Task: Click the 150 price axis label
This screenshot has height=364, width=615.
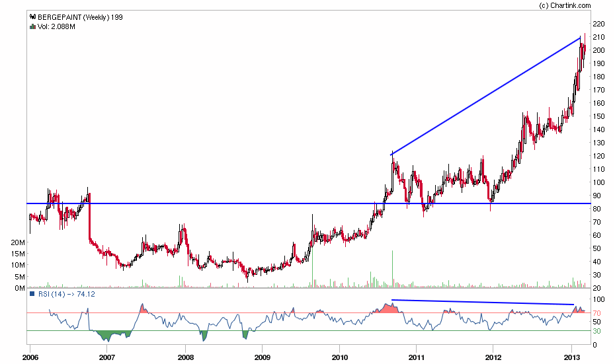Action: click(x=599, y=116)
